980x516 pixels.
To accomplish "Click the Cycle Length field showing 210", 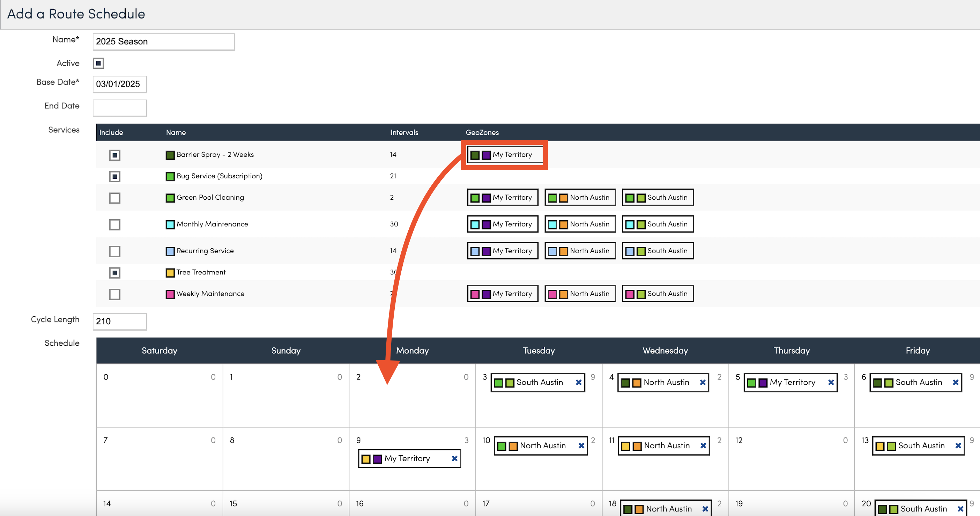I will 119,321.
